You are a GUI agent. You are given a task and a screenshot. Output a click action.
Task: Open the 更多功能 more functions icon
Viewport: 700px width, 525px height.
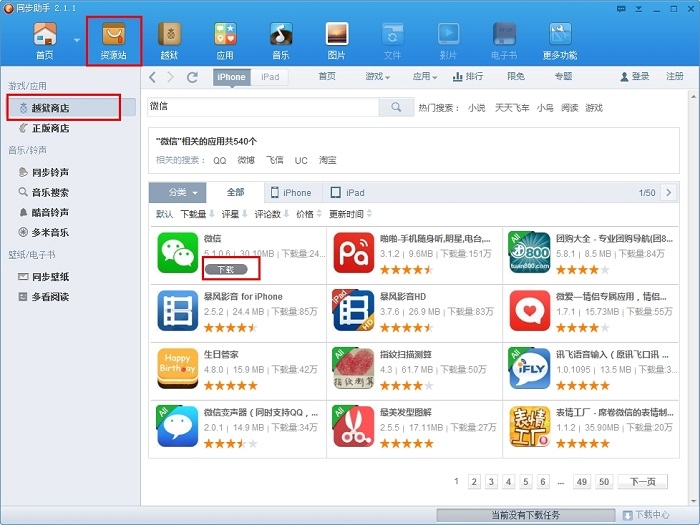pyautogui.click(x=560, y=41)
